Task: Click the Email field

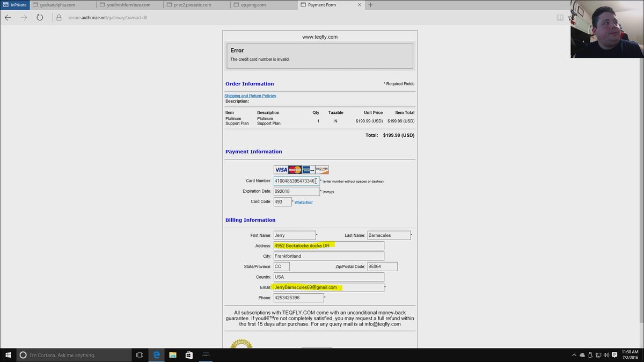Action: click(329, 287)
